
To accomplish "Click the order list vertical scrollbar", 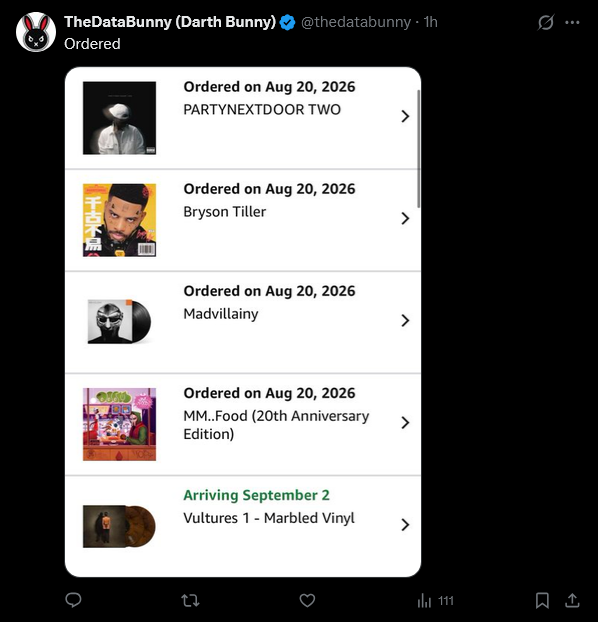I will 418,149.
